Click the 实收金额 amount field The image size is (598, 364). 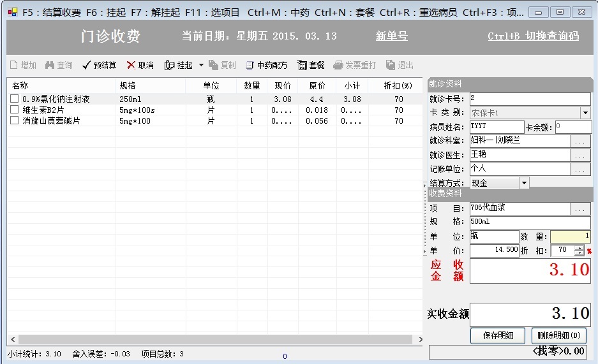point(530,314)
